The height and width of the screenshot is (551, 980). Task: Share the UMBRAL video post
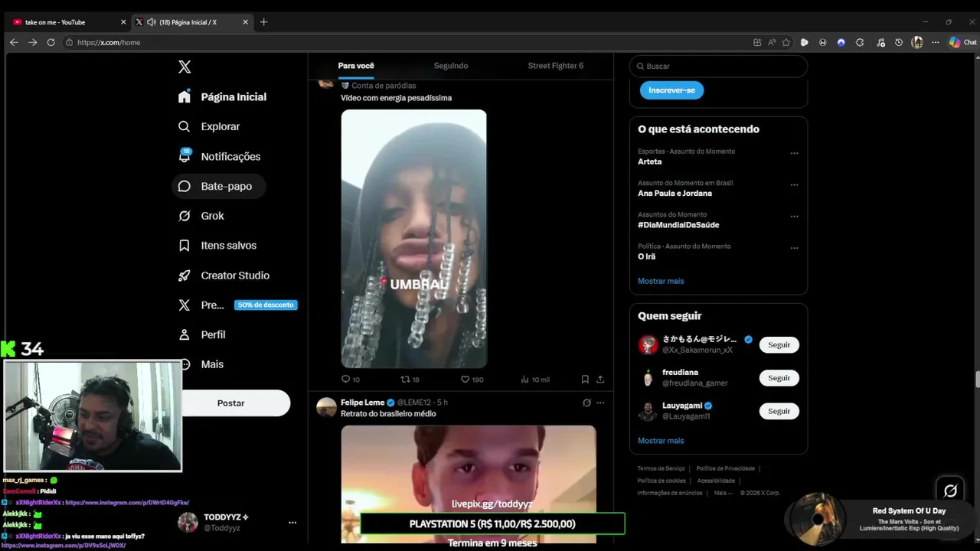point(600,379)
